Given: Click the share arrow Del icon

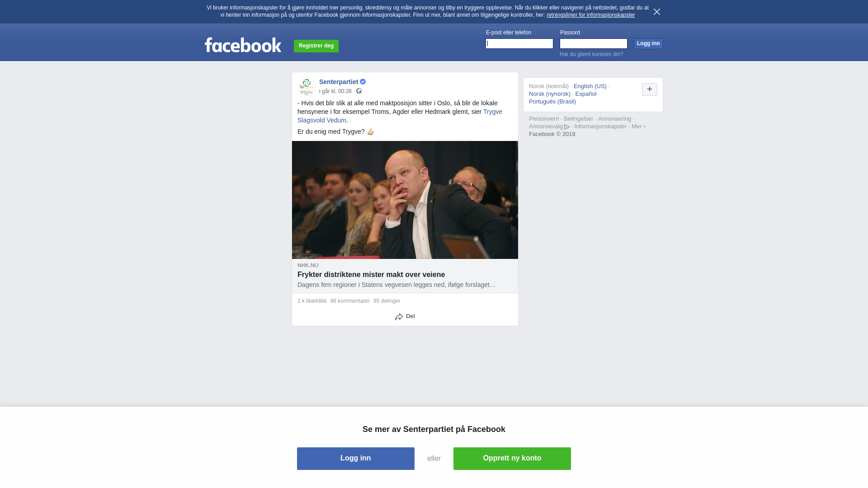Looking at the screenshot, I should point(399,317).
